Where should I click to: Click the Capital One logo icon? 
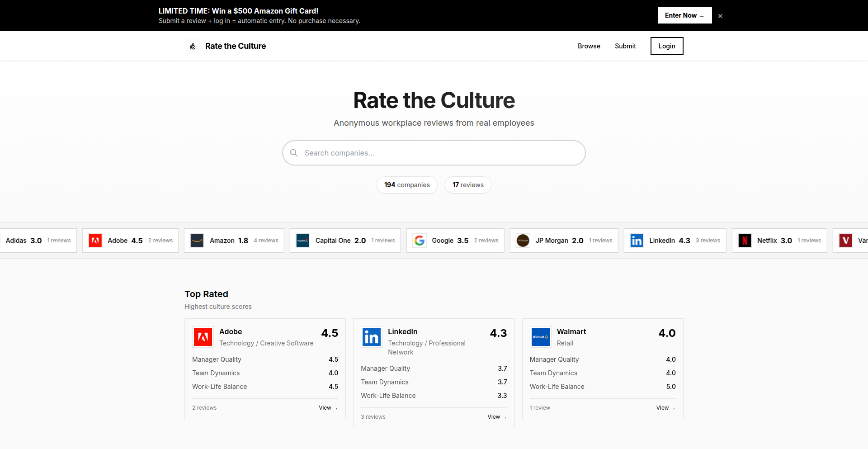pyautogui.click(x=302, y=240)
